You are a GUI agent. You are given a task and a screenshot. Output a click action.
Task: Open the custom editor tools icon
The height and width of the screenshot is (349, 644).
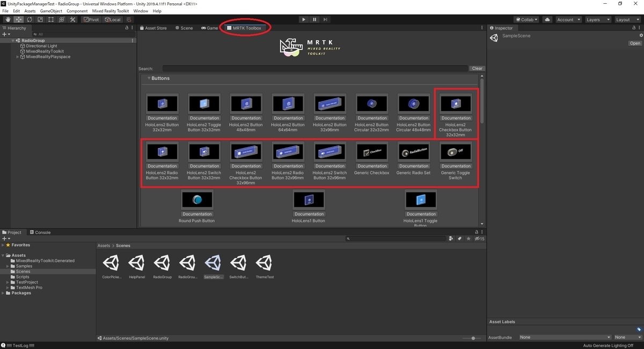73,19
